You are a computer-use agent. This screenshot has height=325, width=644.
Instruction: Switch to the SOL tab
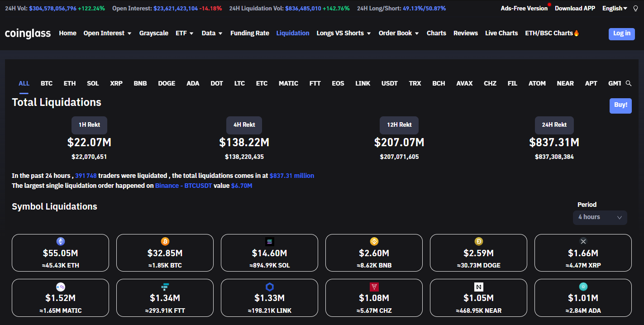point(93,83)
